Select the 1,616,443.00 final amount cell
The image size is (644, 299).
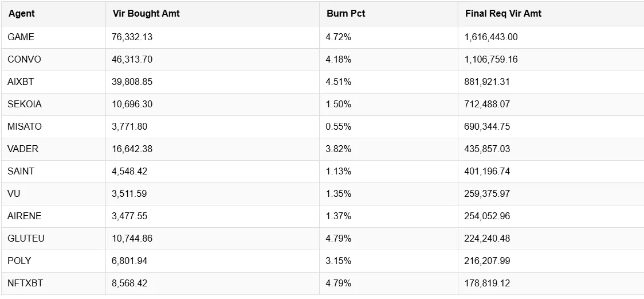click(551, 37)
